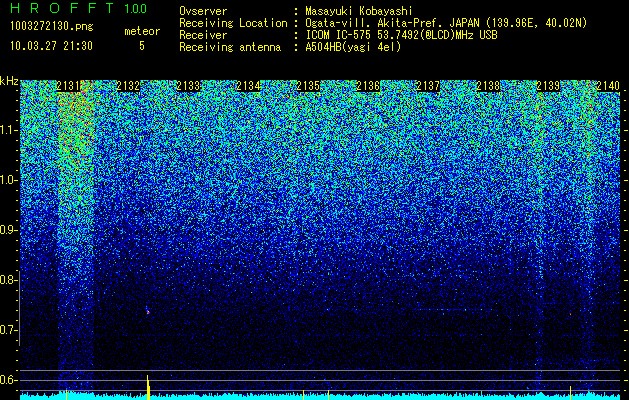
Task: Click the faint horizontal echo trace near 2137
Action: click(x=453, y=309)
